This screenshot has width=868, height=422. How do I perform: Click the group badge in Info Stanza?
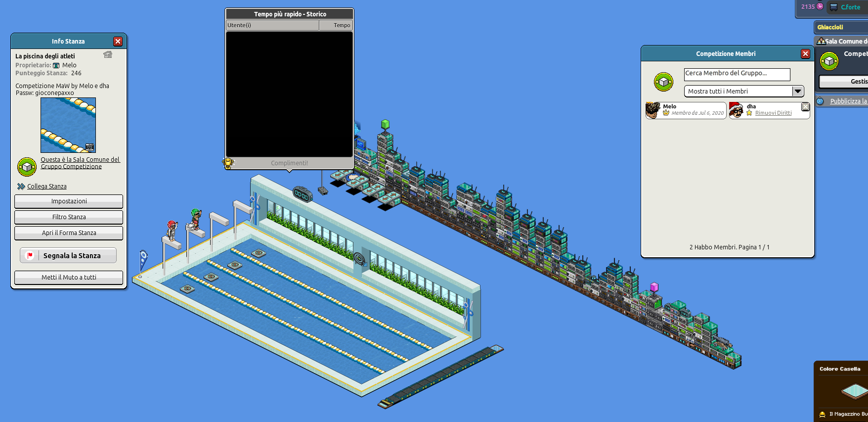tap(27, 167)
